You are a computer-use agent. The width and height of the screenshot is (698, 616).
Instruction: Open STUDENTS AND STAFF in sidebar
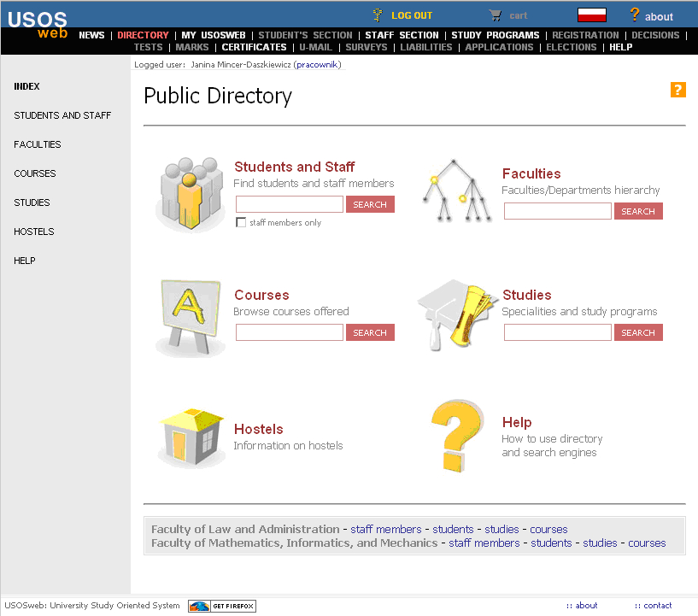click(x=62, y=115)
